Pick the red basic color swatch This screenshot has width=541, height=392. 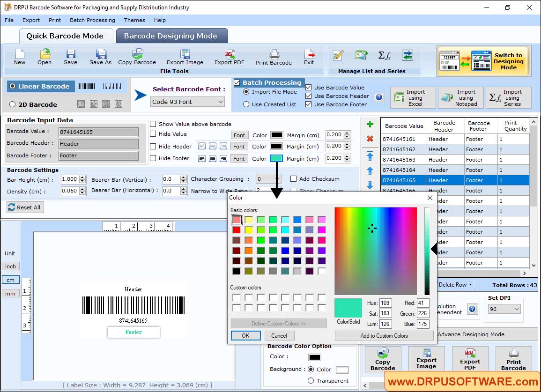click(x=237, y=230)
